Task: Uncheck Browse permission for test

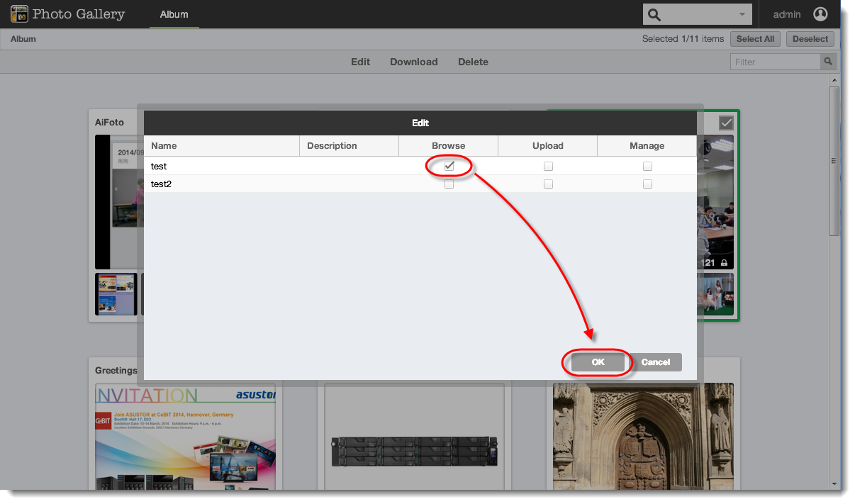Action: tap(449, 166)
